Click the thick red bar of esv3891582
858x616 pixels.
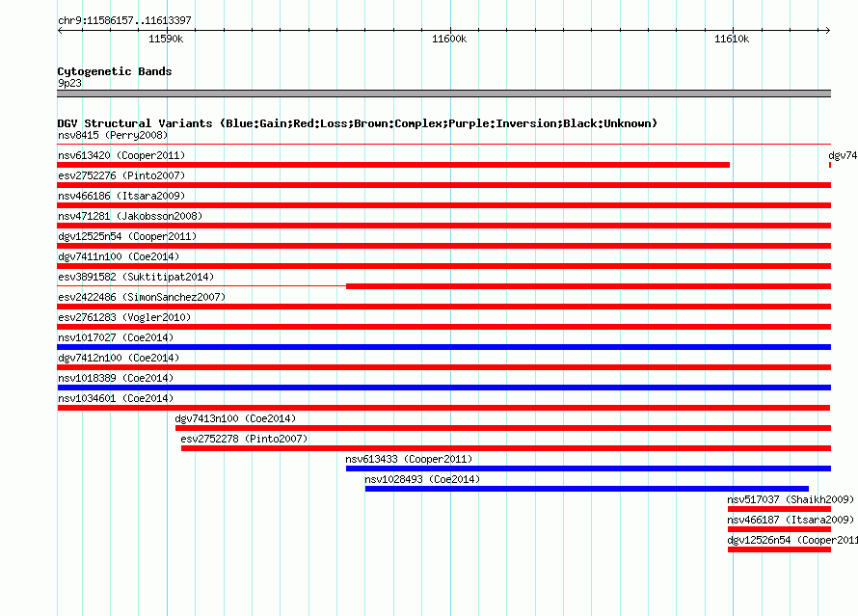point(588,286)
